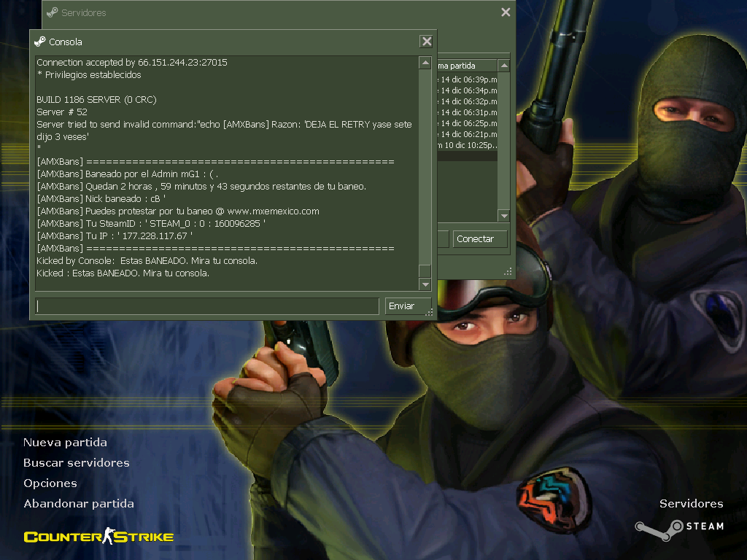Screen dimensions: 747x560
Task: Click the 'Quedan 2 horas, 59 minutos' line
Action: 201,186
